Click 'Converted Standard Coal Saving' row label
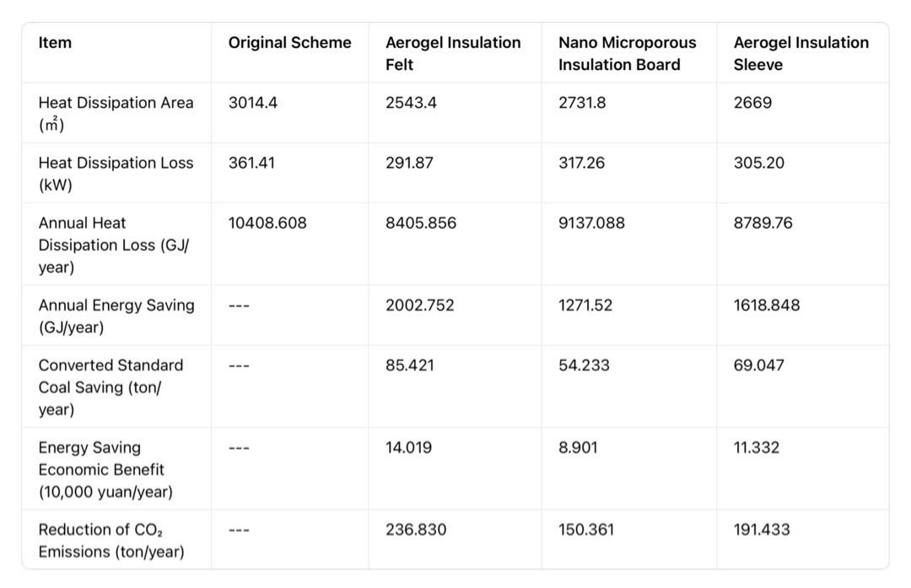 click(x=111, y=386)
